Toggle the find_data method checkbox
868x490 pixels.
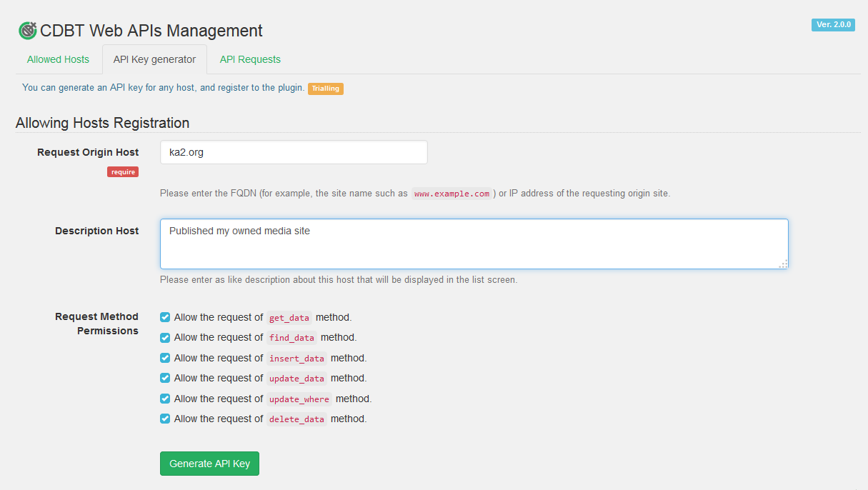(x=165, y=338)
